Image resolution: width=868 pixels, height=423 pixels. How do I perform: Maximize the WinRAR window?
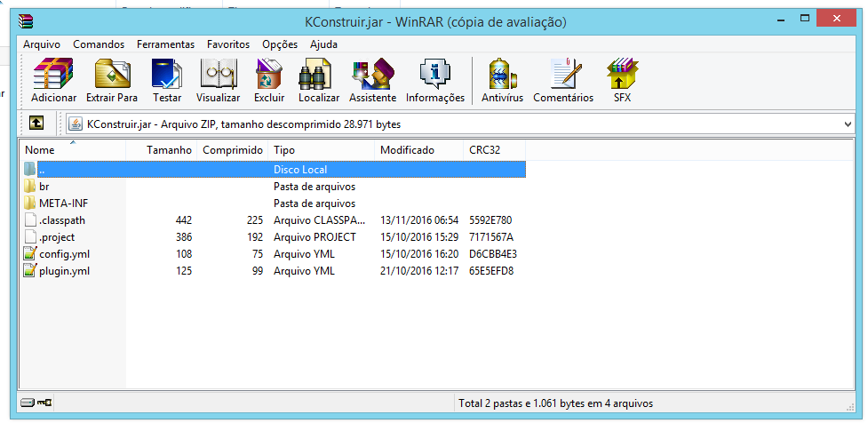pyautogui.click(x=804, y=19)
